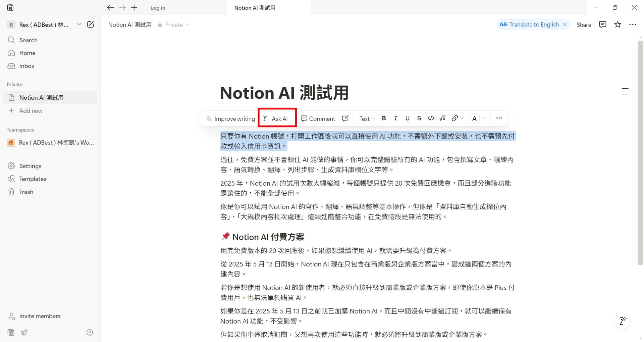Viewport: 644px width, 342px height.
Task: Open the Notion AI assistant bubble
Action: point(623,321)
